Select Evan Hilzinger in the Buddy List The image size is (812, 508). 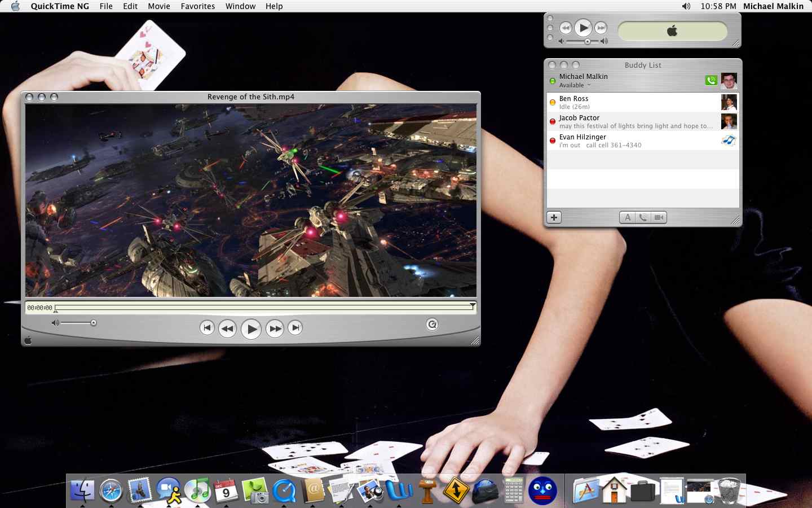coord(643,141)
